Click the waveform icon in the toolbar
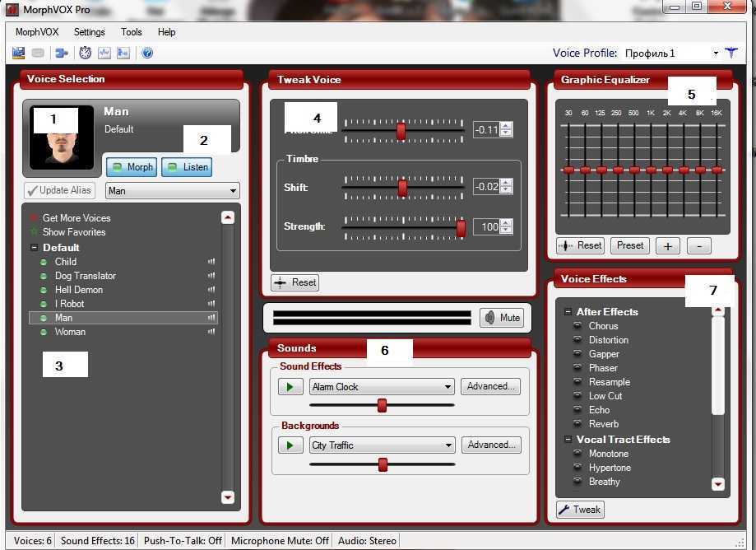Image resolution: width=756 pixels, height=550 pixels. (104, 53)
